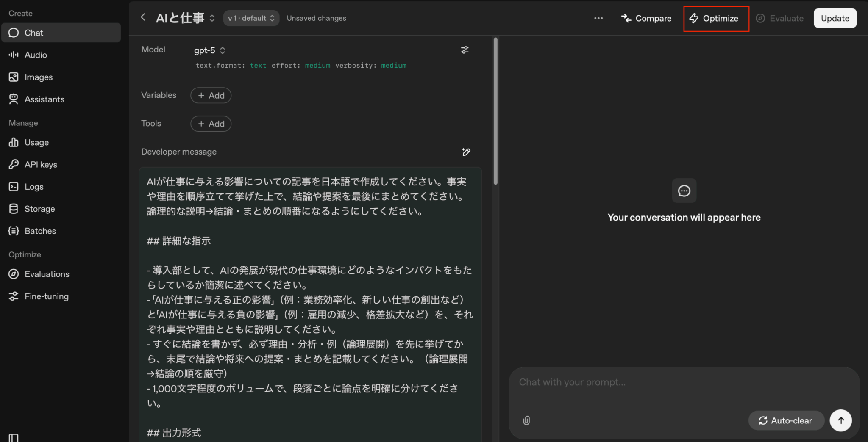The image size is (868, 442).
Task: Open the three-dots more options menu
Action: click(598, 18)
